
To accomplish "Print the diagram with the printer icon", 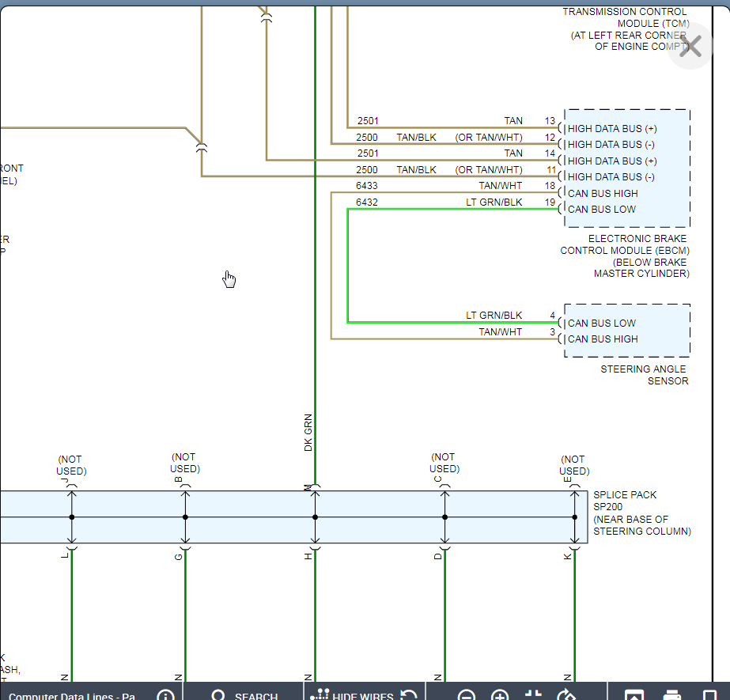I will (x=672, y=695).
